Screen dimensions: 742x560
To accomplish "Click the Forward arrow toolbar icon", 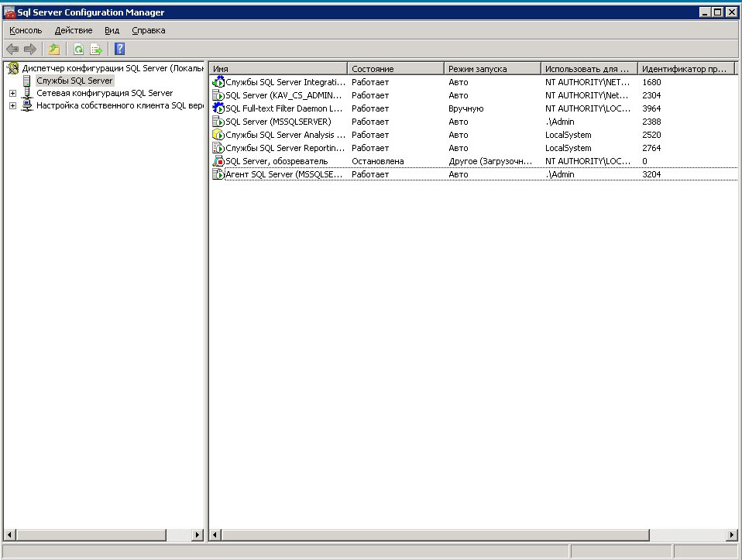I will pyautogui.click(x=30, y=50).
